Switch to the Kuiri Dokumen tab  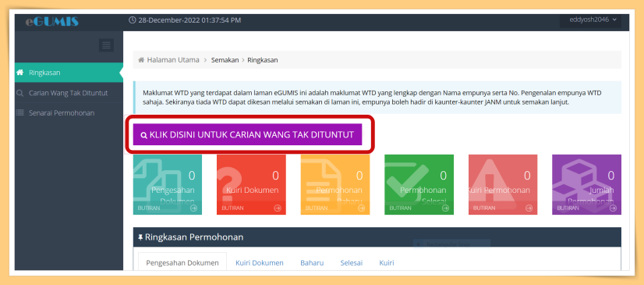click(x=259, y=263)
